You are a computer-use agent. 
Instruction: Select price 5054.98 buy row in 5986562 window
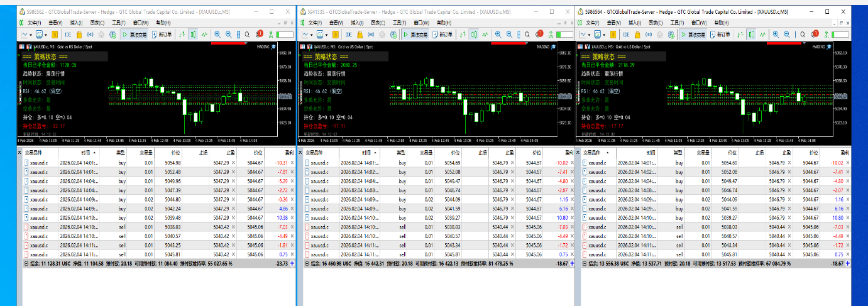pos(156,163)
